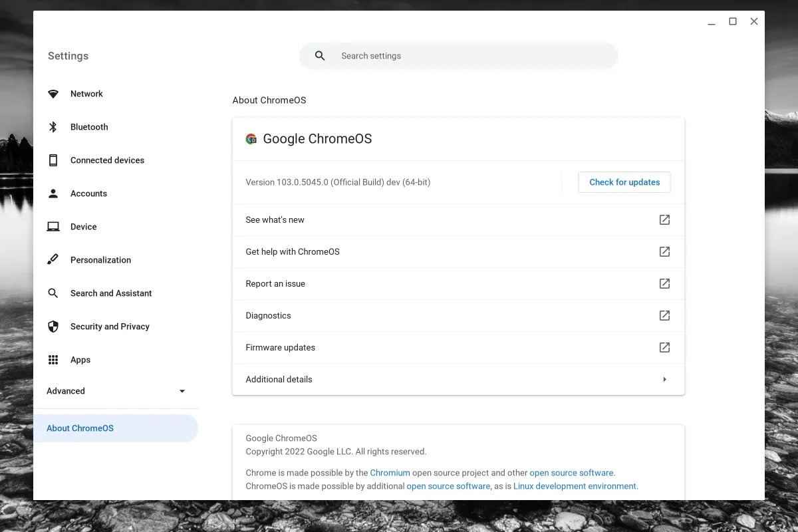This screenshot has height=532, width=798.
Task: Expand the Advanced section arrow
Action: (182, 391)
